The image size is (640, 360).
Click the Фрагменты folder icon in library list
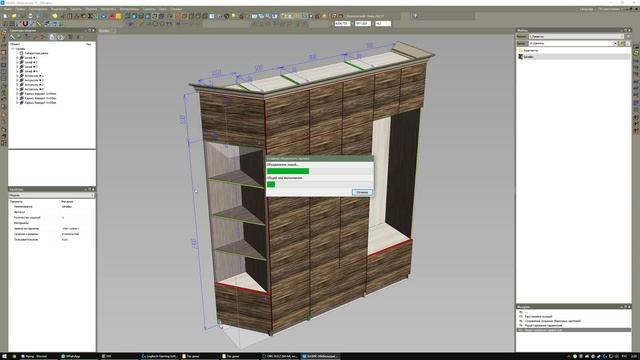coord(520,51)
